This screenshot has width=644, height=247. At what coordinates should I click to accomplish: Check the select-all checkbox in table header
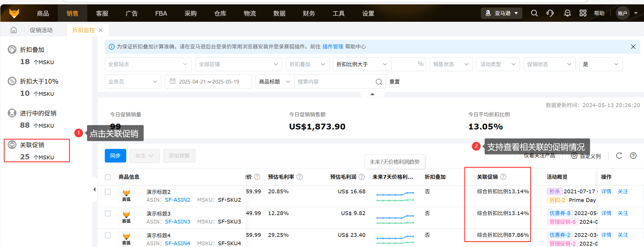coord(108,177)
